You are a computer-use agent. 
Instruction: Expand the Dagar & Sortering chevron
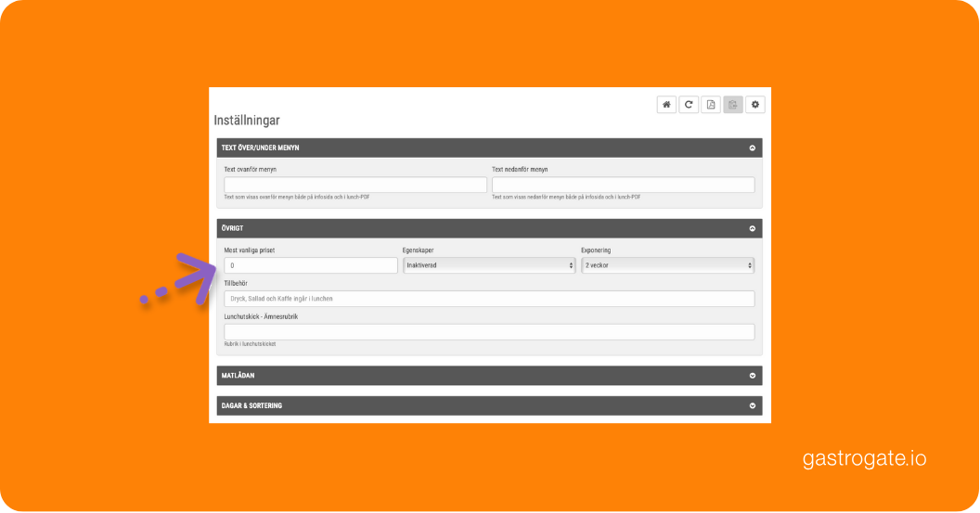(x=752, y=406)
